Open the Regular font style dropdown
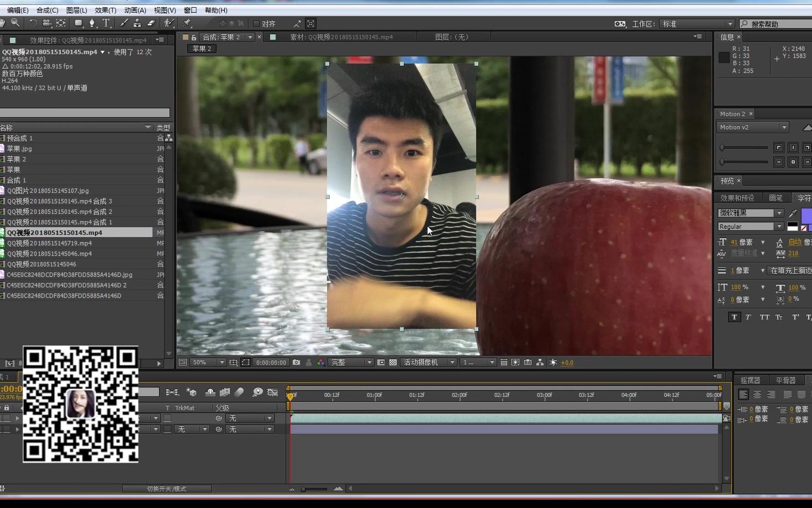This screenshot has height=508, width=812. point(751,227)
